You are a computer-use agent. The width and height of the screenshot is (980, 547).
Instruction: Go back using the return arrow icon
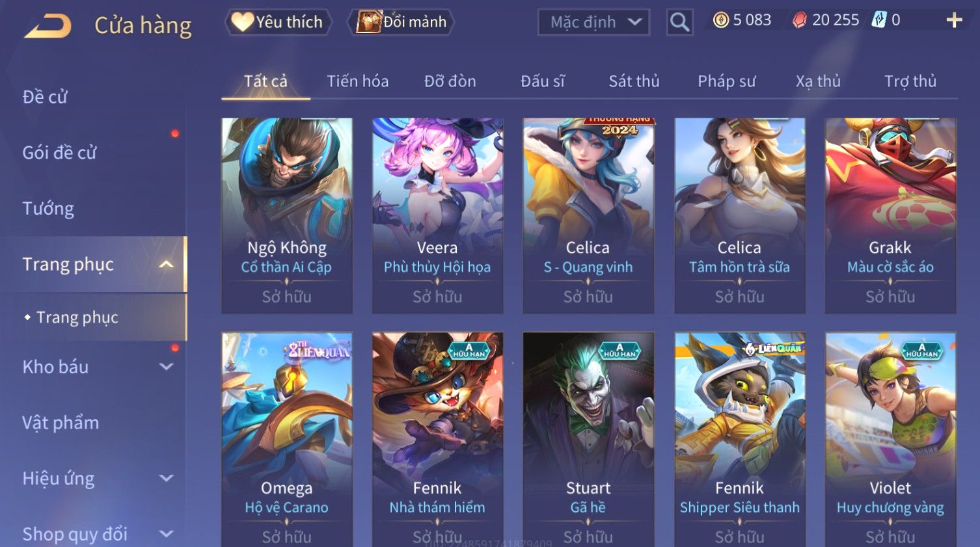click(48, 26)
